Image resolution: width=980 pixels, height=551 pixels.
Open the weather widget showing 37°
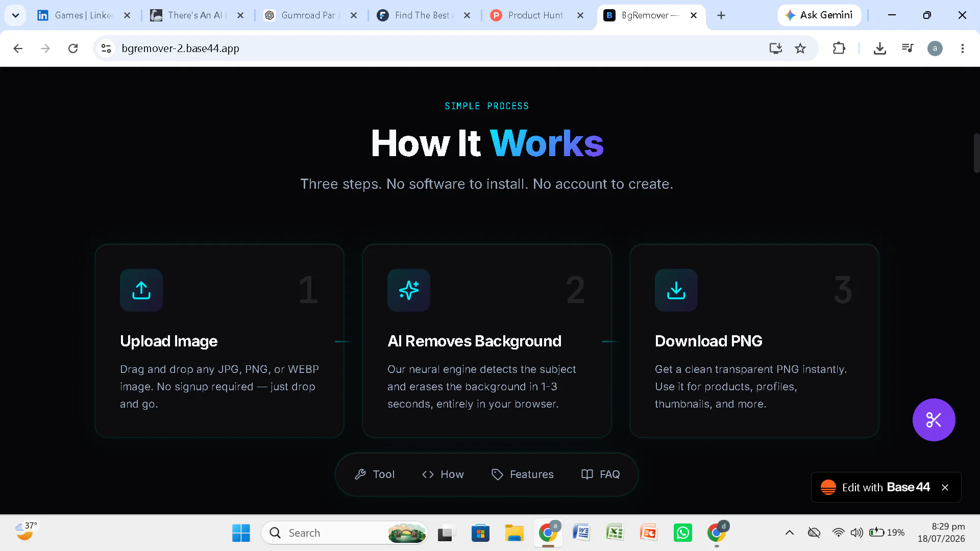click(26, 532)
